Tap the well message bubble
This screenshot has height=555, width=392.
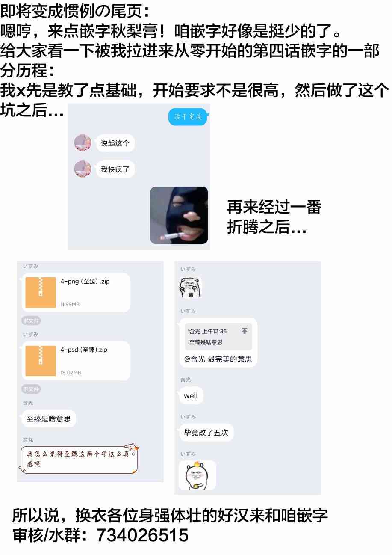pos(191,395)
